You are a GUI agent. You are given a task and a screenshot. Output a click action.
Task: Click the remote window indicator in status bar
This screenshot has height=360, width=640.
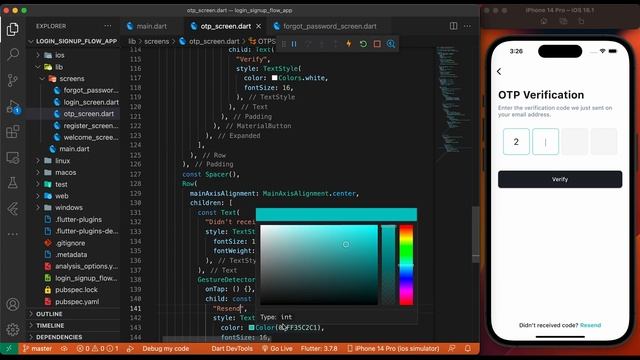(x=9, y=349)
